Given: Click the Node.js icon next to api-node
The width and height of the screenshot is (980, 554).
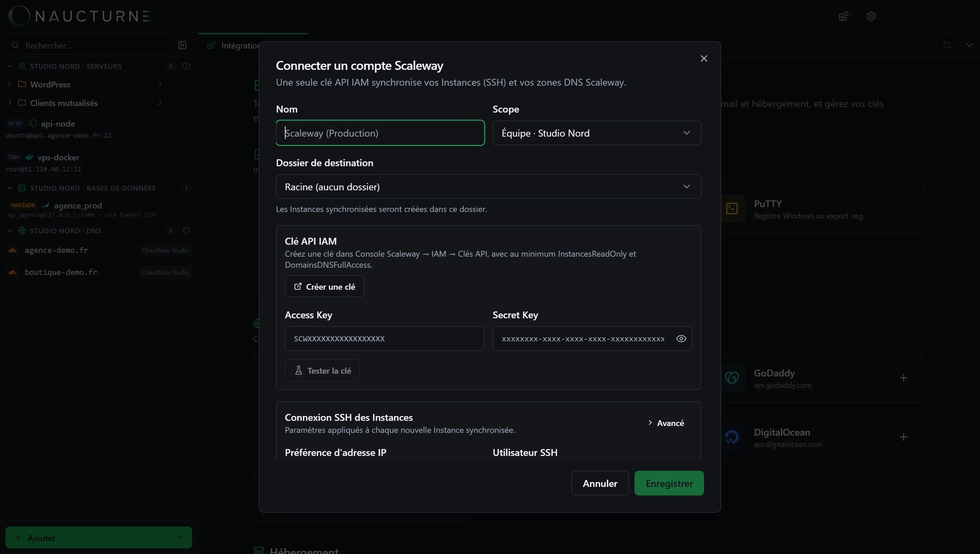Looking at the screenshot, I should pos(33,123).
